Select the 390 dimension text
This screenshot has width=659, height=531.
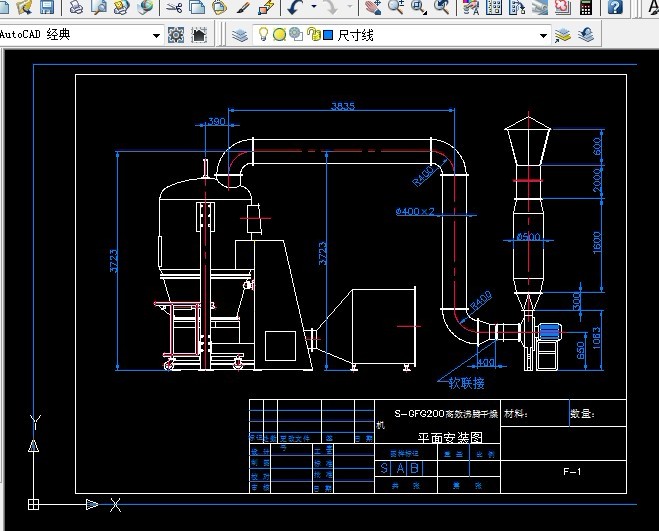pos(217,122)
